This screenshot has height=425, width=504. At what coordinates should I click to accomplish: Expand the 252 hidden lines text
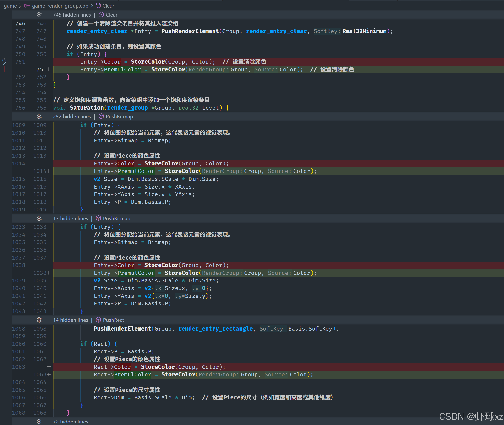[x=72, y=116]
